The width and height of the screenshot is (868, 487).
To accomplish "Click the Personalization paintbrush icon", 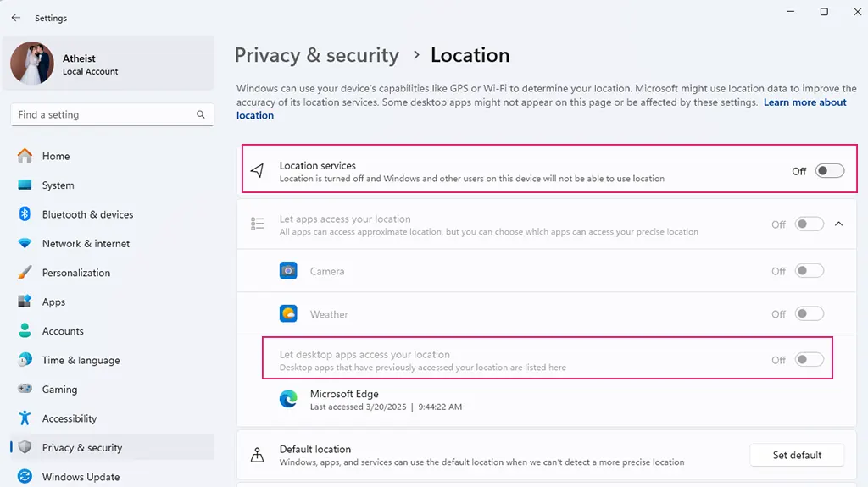I will pos(25,273).
